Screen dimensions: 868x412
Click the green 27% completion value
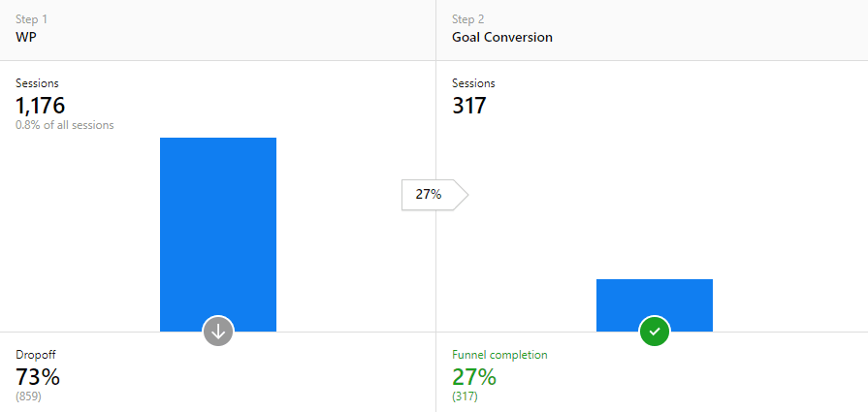(x=474, y=376)
